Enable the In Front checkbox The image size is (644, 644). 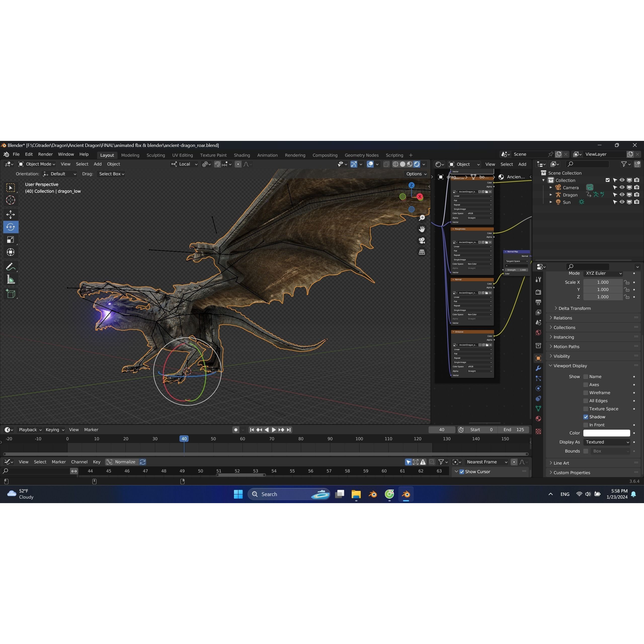pyautogui.click(x=586, y=425)
